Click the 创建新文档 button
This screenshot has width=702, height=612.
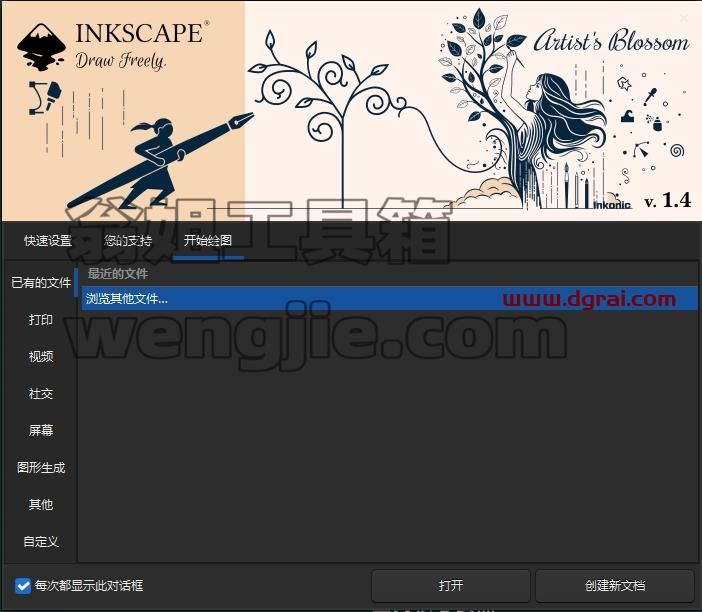click(x=615, y=586)
